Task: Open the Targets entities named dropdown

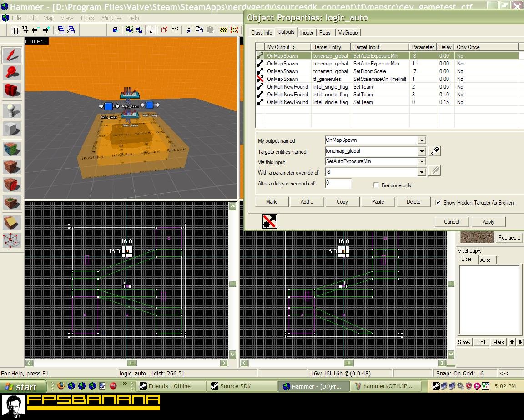Action: click(422, 151)
